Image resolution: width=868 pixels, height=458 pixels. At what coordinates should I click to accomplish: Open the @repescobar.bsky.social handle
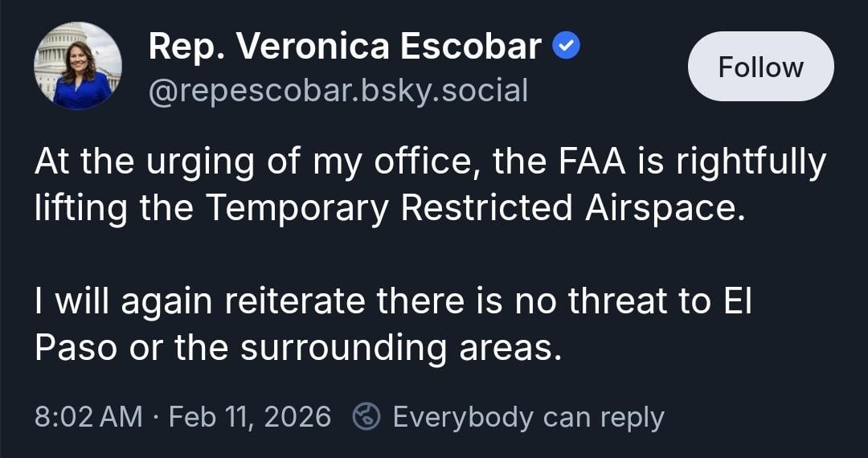pyautogui.click(x=338, y=91)
